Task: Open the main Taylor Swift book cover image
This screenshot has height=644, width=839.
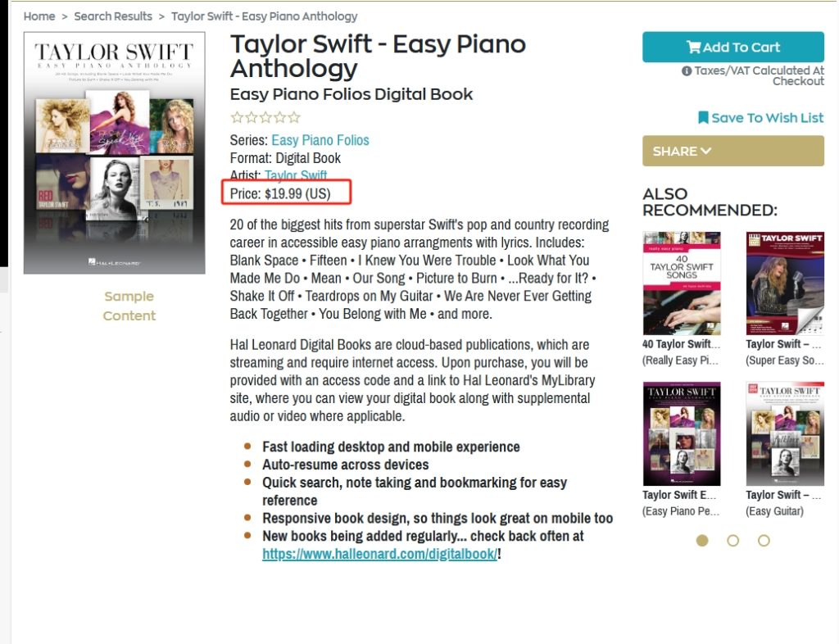Action: 115,153
